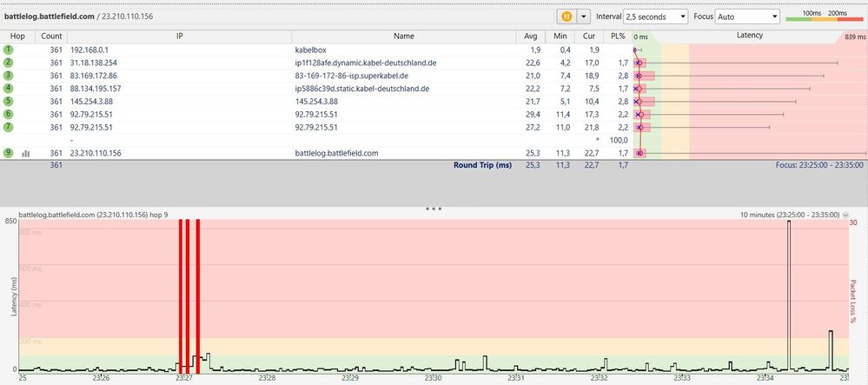Click the Name column header
Image resolution: width=868 pixels, height=385 pixels.
click(404, 36)
